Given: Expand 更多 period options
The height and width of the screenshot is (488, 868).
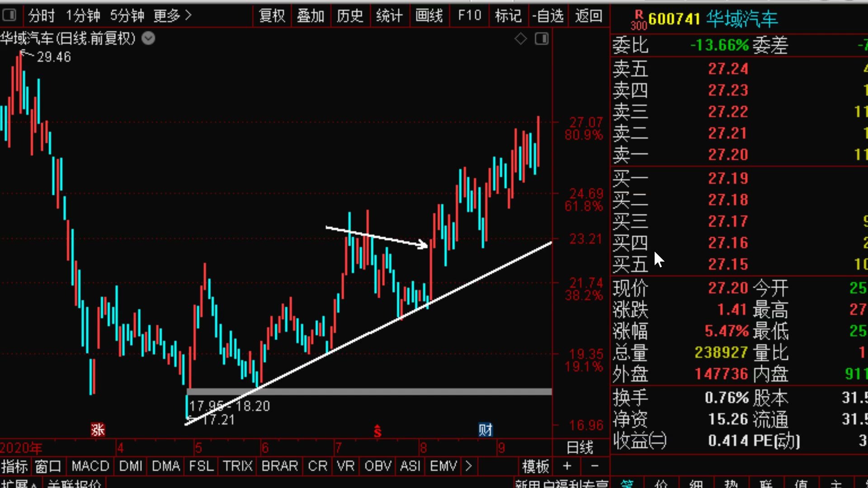Looking at the screenshot, I should [172, 16].
